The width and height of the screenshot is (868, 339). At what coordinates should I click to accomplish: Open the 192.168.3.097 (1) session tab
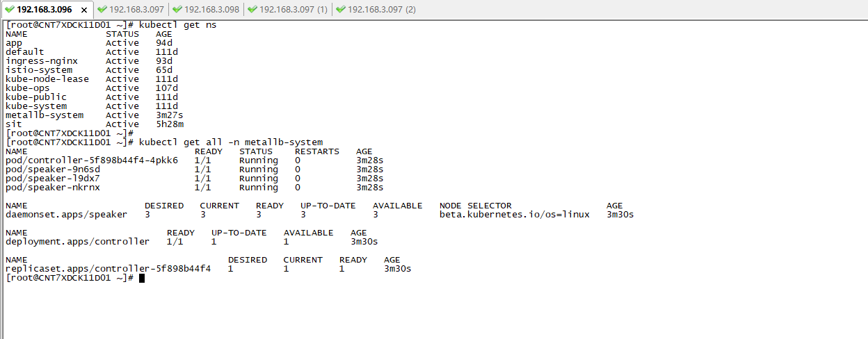[x=287, y=10]
